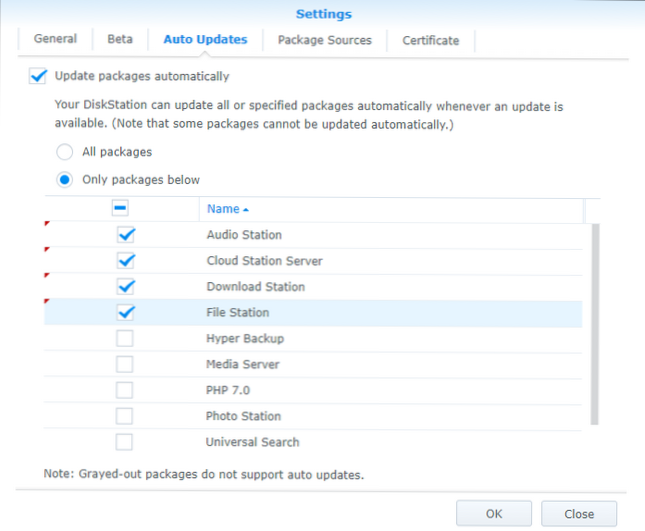
Task: Uncheck the Audio Station checkbox
Action: [125, 235]
